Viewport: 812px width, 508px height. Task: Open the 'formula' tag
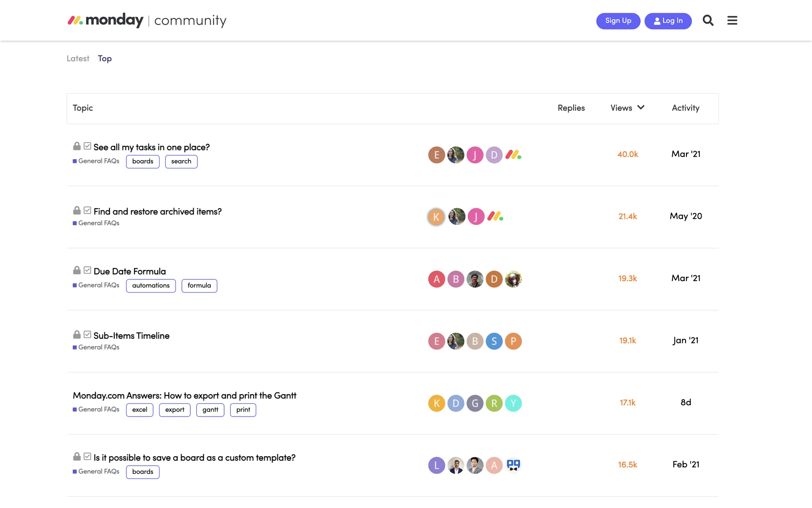(199, 286)
